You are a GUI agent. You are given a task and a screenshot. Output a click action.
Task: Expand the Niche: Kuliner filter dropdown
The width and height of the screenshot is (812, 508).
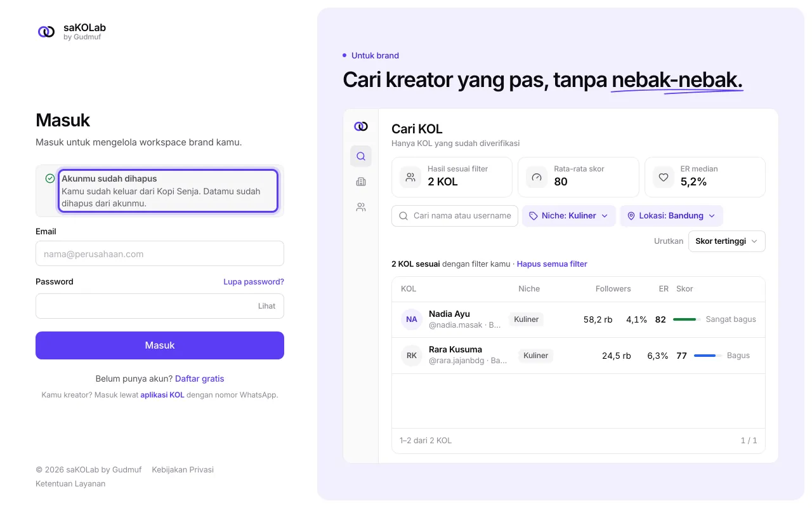pyautogui.click(x=569, y=216)
